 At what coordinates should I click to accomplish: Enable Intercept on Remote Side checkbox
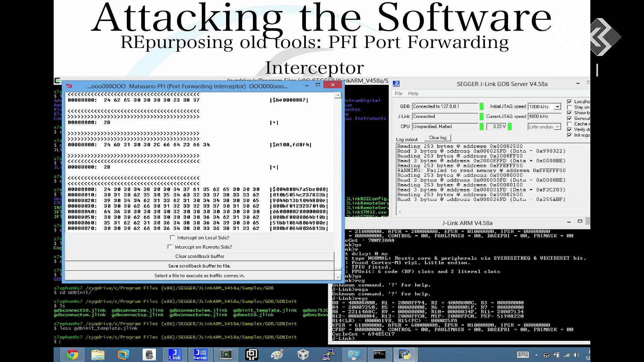(x=170, y=247)
